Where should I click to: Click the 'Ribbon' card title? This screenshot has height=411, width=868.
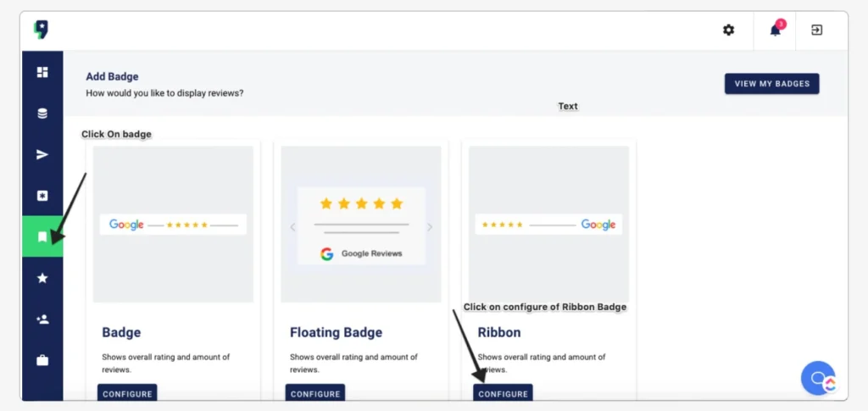(x=499, y=332)
